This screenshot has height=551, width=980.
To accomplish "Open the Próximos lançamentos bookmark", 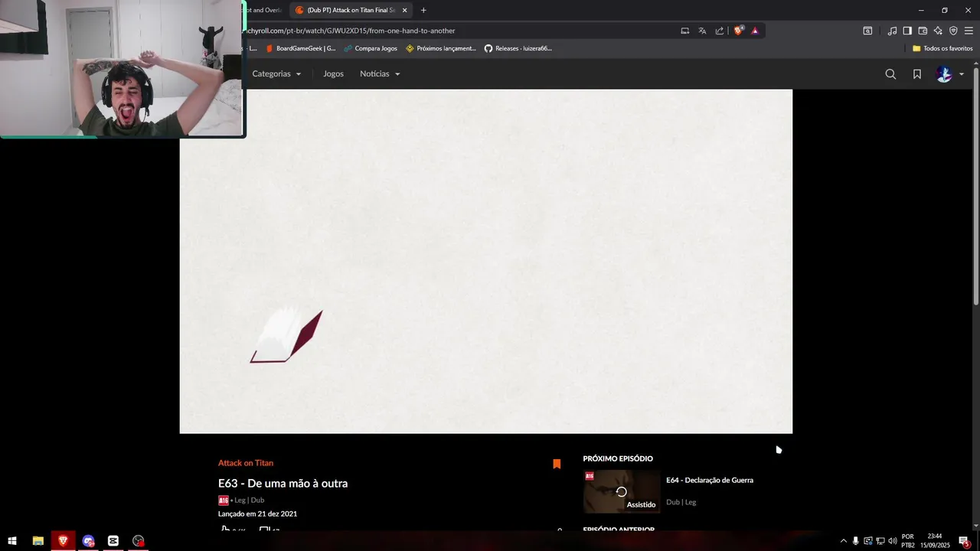I will (x=441, y=48).
